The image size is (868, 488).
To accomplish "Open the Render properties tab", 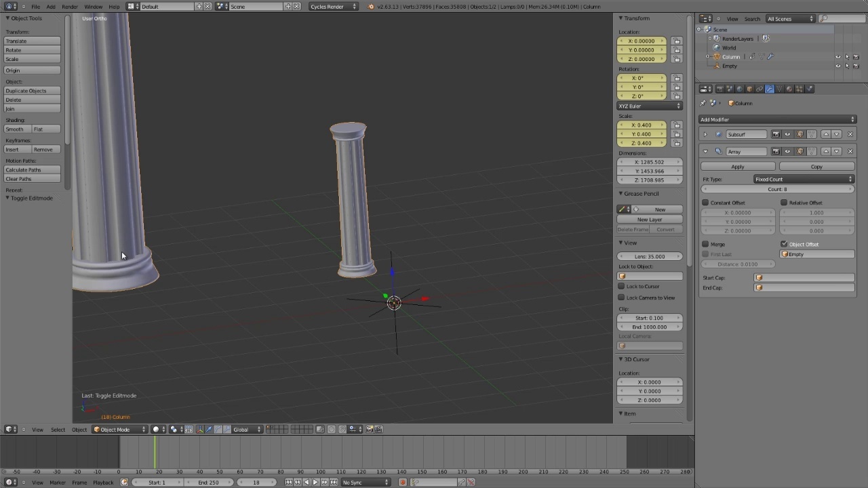I will (x=720, y=88).
